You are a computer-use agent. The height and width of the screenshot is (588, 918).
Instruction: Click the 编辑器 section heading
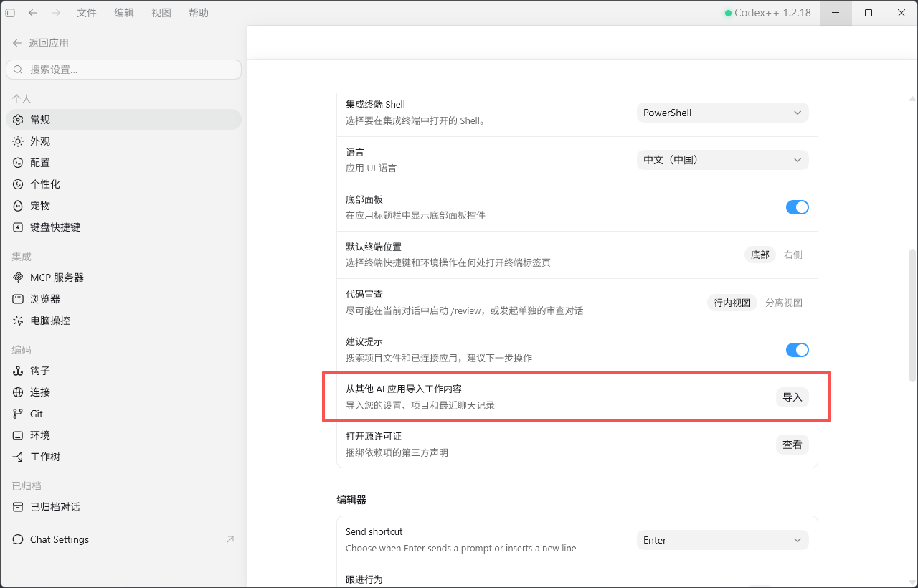[351, 499]
